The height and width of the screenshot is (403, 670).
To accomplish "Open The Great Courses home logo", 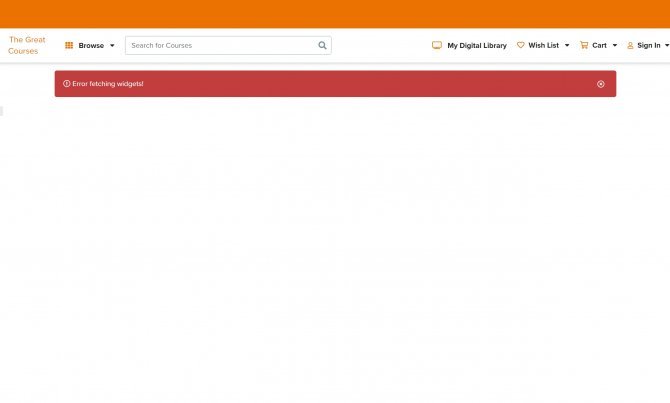I will (x=26, y=45).
